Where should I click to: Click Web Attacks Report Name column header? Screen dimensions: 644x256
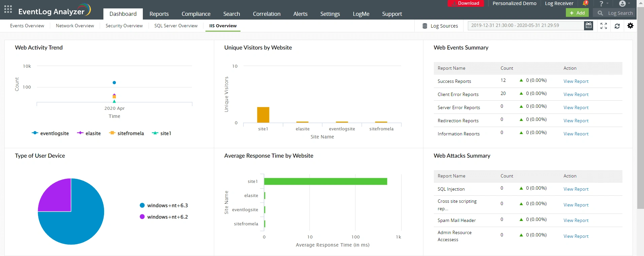coord(451,176)
